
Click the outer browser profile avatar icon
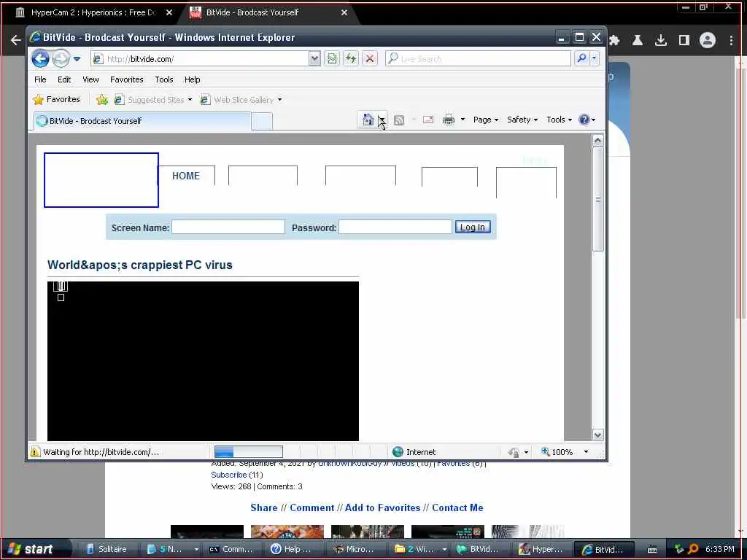tap(708, 41)
